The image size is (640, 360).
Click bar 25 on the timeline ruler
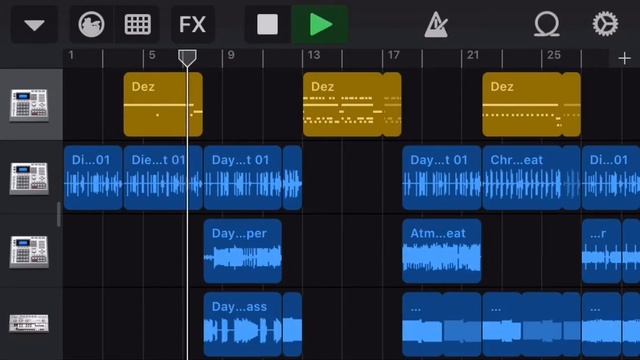coord(553,56)
